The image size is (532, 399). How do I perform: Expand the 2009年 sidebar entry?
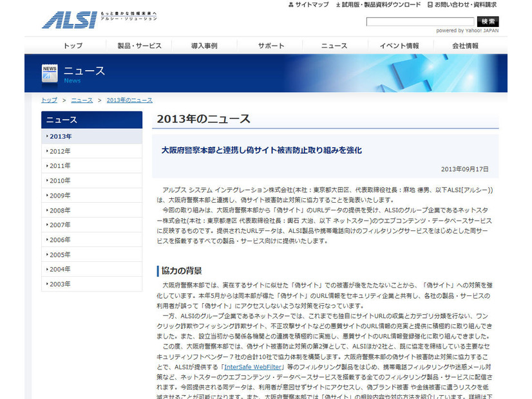(61, 196)
